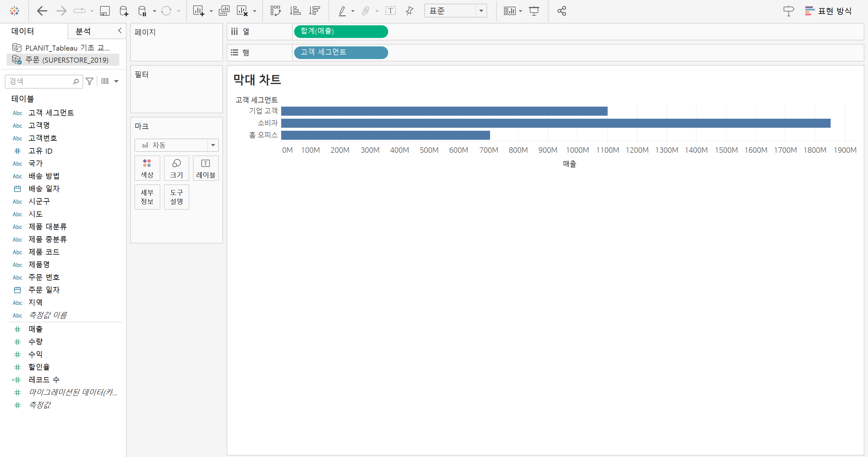Toggle the Show Me (표현 방식) panel
This screenshot has width=868, height=457.
point(828,11)
